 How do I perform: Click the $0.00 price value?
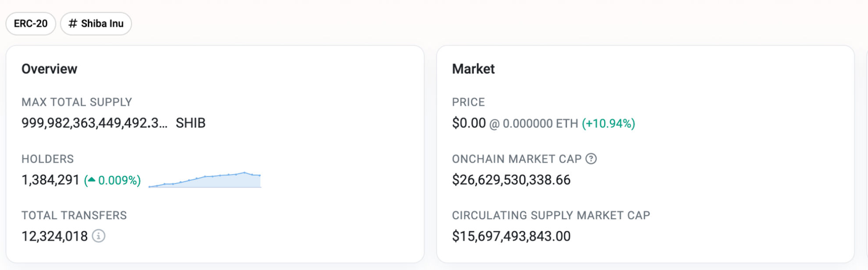click(x=469, y=123)
